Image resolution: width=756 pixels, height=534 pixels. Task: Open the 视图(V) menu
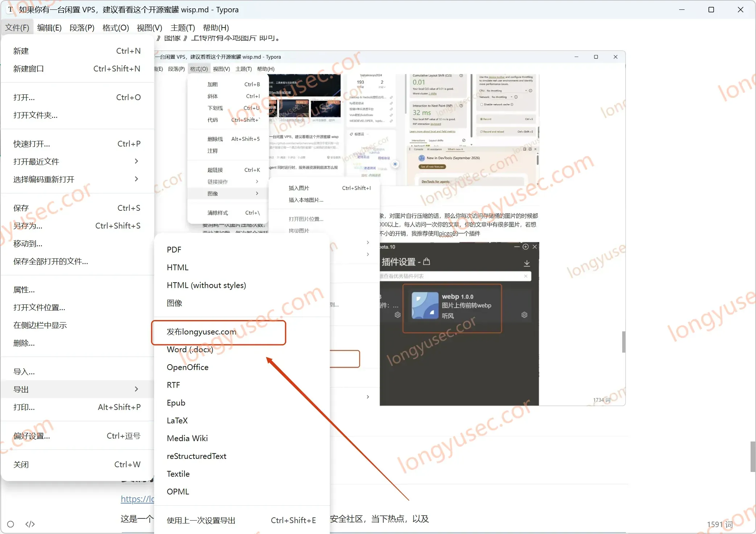[149, 28]
